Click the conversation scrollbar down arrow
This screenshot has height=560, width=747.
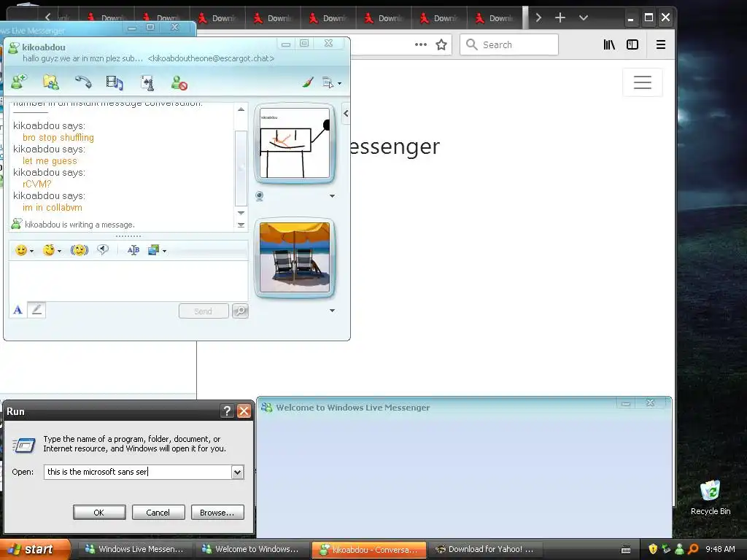tap(241, 213)
